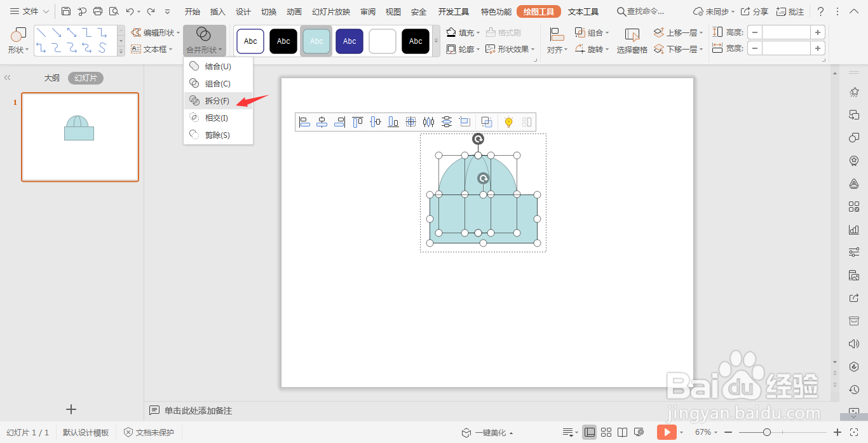Click the add new slide plus button
Screen dimensions: 868x443
[71, 409]
